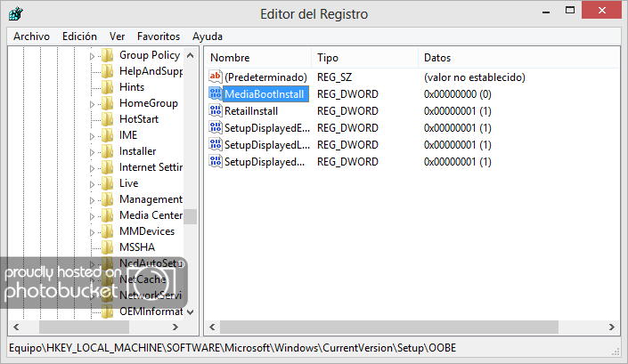The image size is (628, 364).
Task: Click the tree pane scroll down arrow
Action: pyautogui.click(x=191, y=312)
